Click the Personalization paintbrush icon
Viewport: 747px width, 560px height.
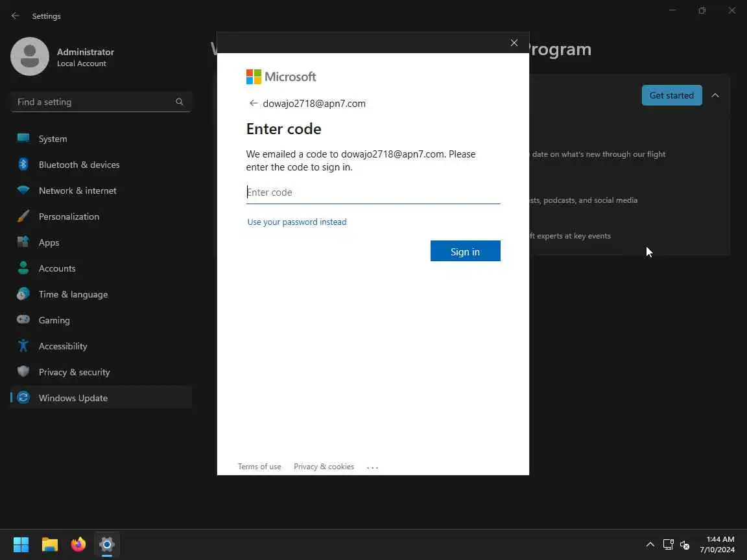(x=23, y=216)
